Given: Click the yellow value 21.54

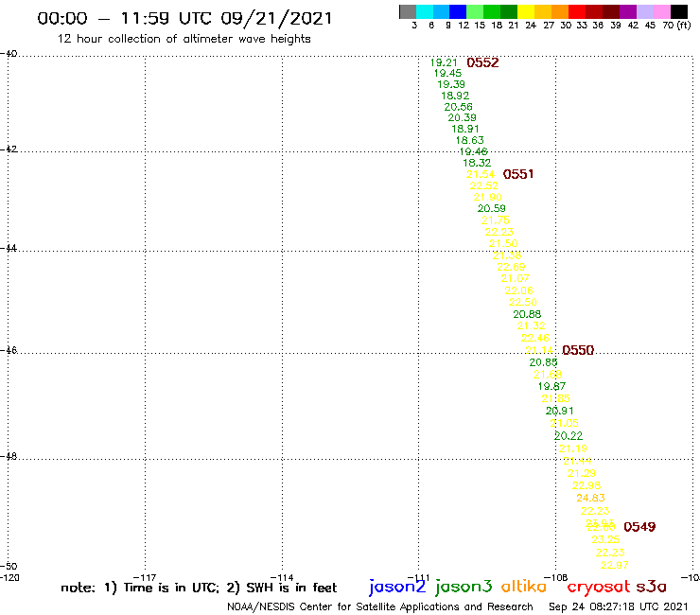Looking at the screenshot, I should (481, 174).
